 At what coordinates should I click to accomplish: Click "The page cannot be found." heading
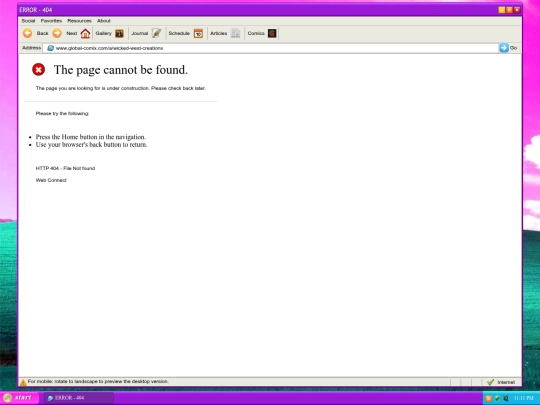pos(121,70)
